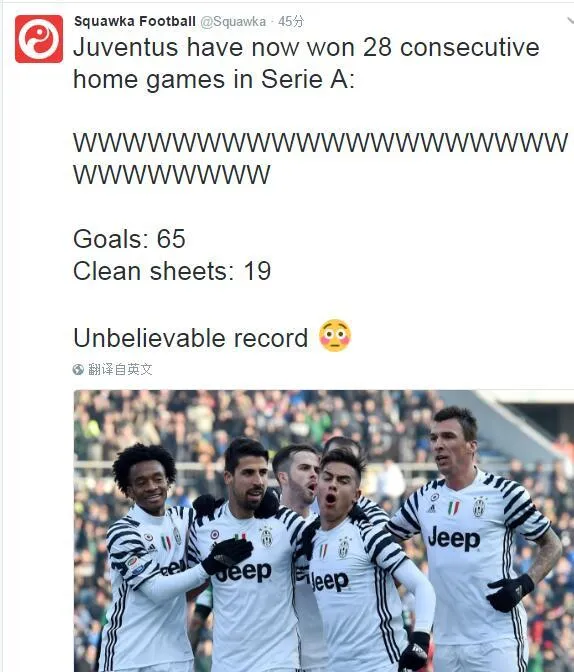Screen dimensions: 574x672
Task: Click the row of W results text
Action: [320, 158]
